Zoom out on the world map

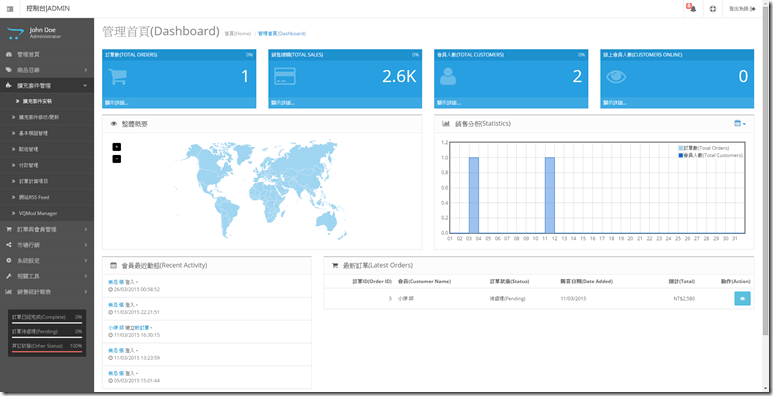click(x=116, y=159)
